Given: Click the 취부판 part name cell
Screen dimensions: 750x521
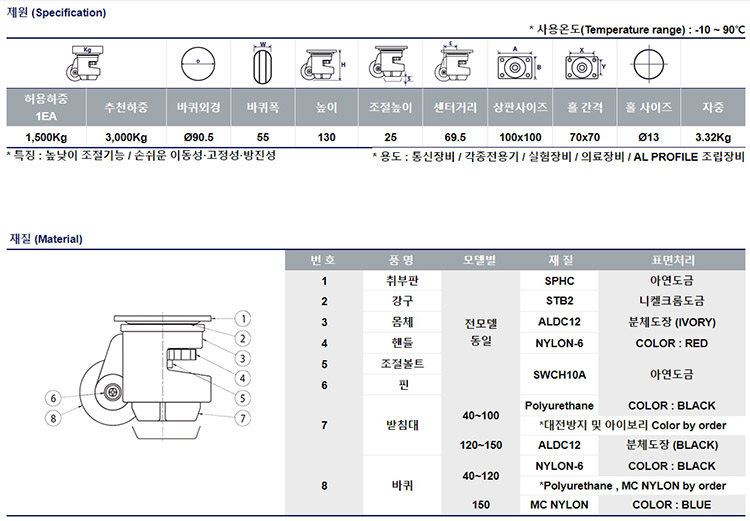Looking at the screenshot, I should (402, 281).
